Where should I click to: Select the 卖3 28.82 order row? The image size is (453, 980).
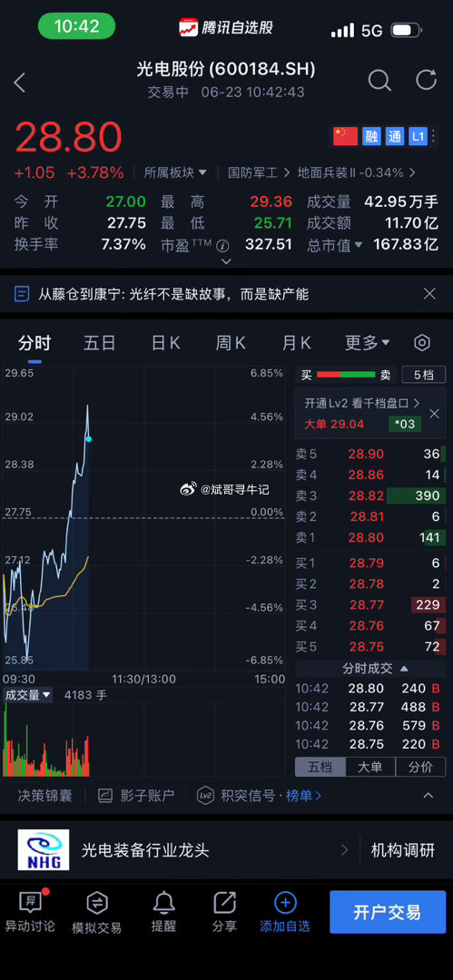pyautogui.click(x=370, y=495)
